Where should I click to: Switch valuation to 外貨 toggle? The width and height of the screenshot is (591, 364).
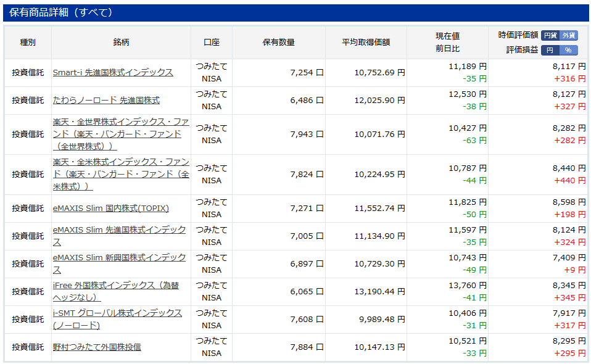[569, 35]
